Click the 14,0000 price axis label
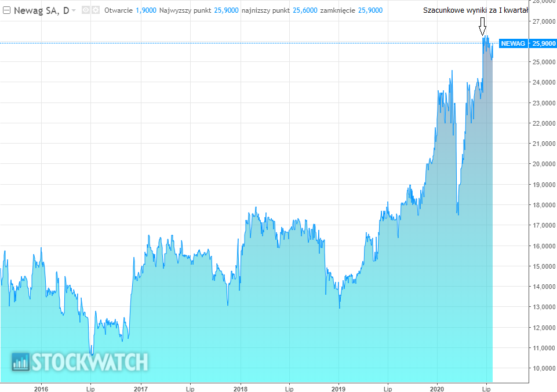This screenshot has width=557, height=392. 544,287
